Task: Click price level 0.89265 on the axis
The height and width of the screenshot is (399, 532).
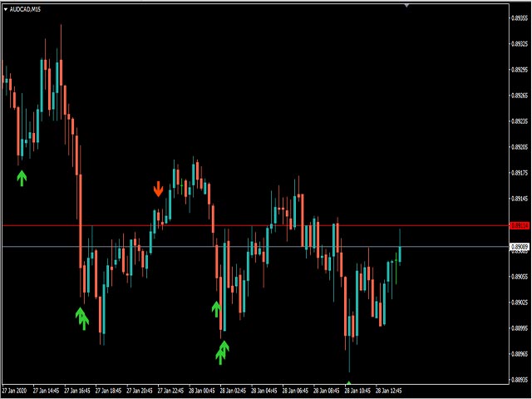Action: [x=520, y=96]
